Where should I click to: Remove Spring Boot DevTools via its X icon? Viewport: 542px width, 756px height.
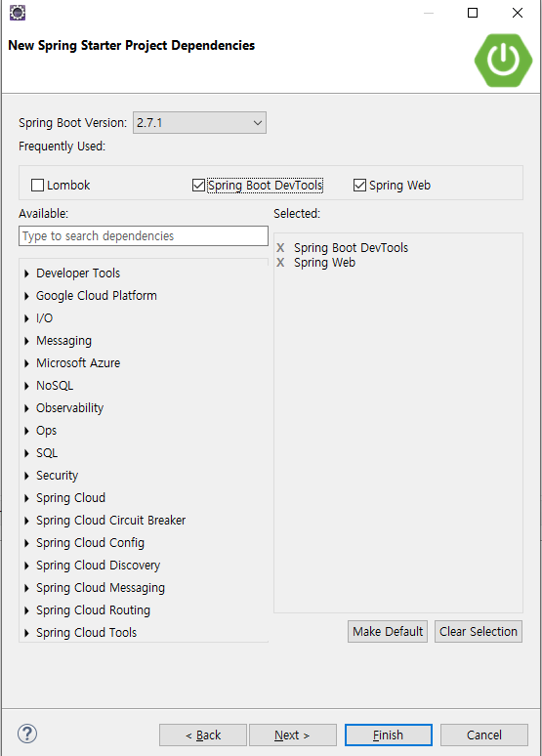[280, 248]
